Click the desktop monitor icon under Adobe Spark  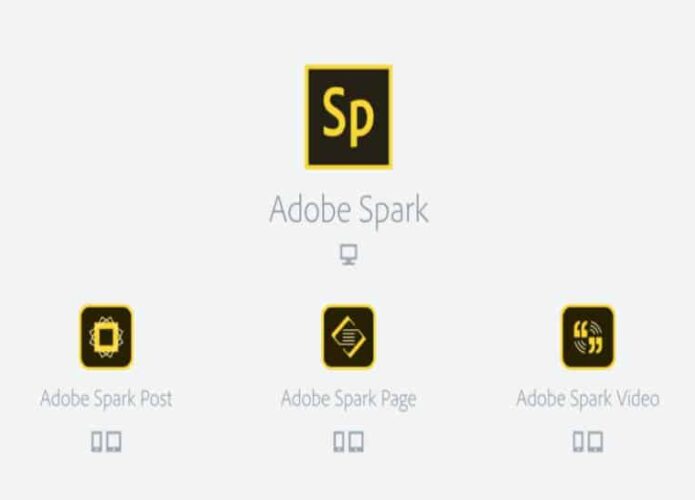pyautogui.click(x=348, y=254)
